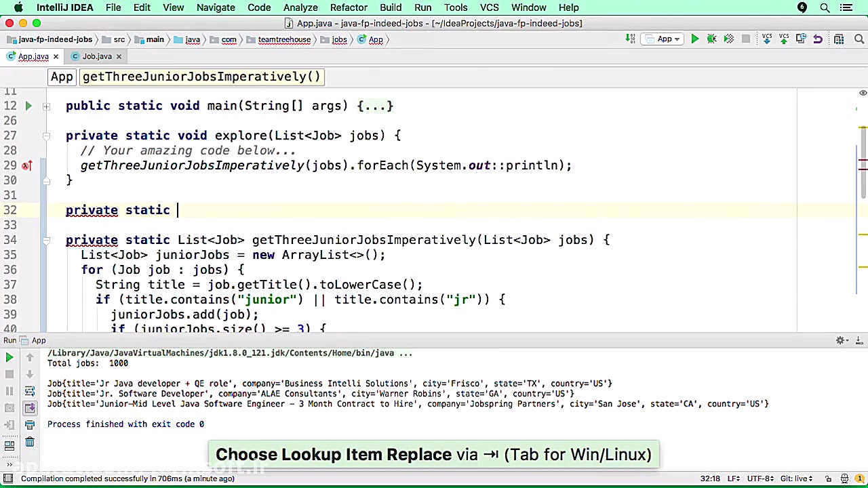This screenshot has height=488, width=868.
Task: Toggle soft-wrap in the Run console
Action: (x=30, y=391)
